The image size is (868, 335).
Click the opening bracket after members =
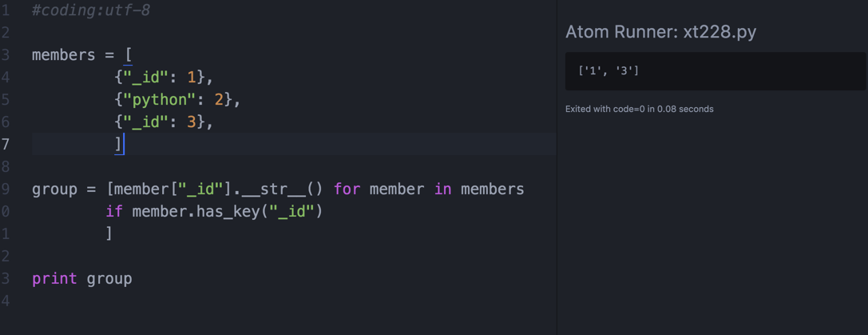[x=129, y=55]
